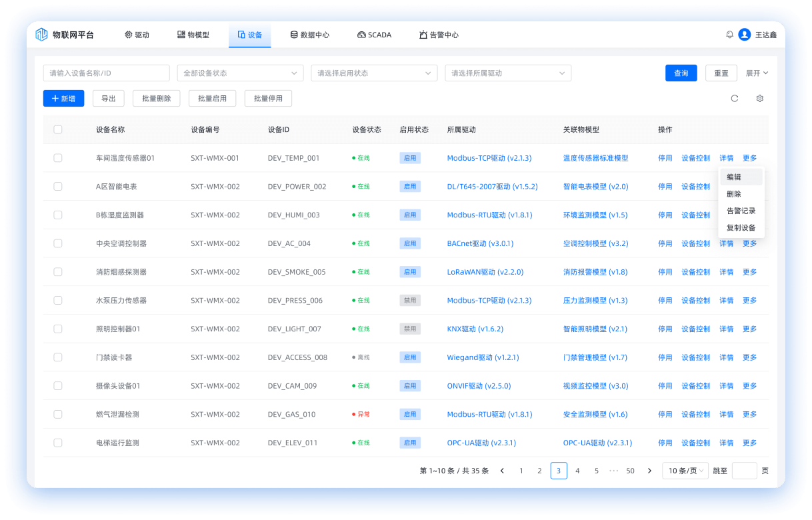Click the 跳至 page number input field

(744, 470)
